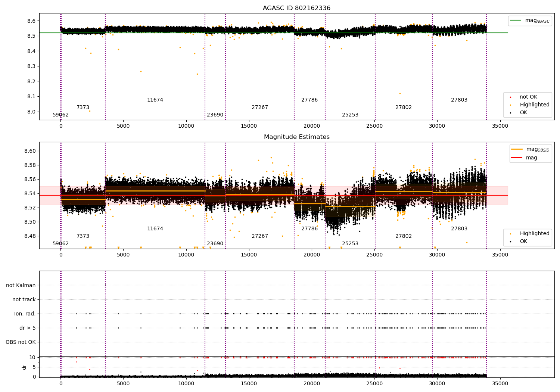Click the 20000 x-tick of the top plot
This screenshot has height=392, width=560.
(312, 126)
